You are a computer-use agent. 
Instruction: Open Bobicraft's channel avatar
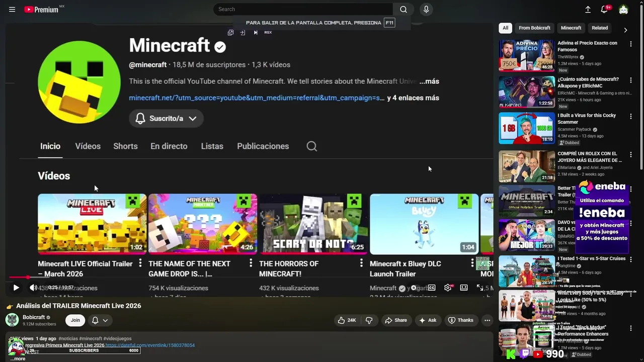(12, 320)
